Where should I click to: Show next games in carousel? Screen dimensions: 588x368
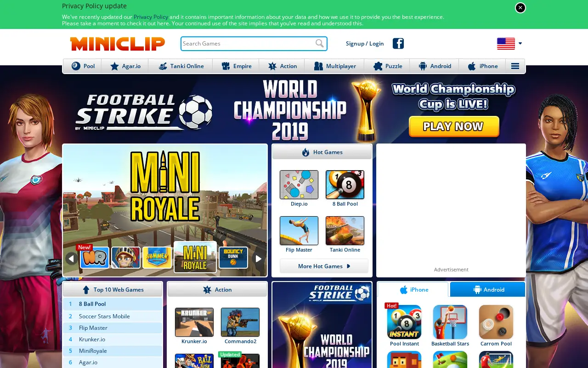coord(259,259)
